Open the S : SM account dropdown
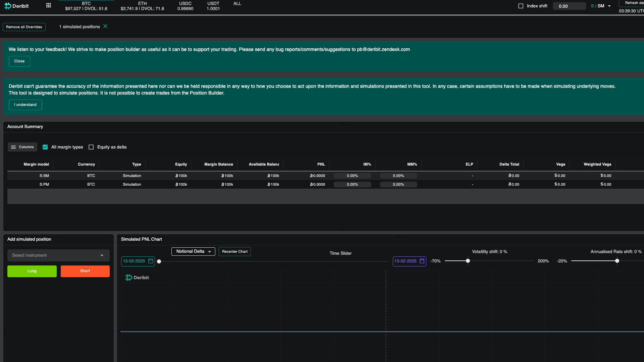Screen dimensions: 644x362 (601, 6)
